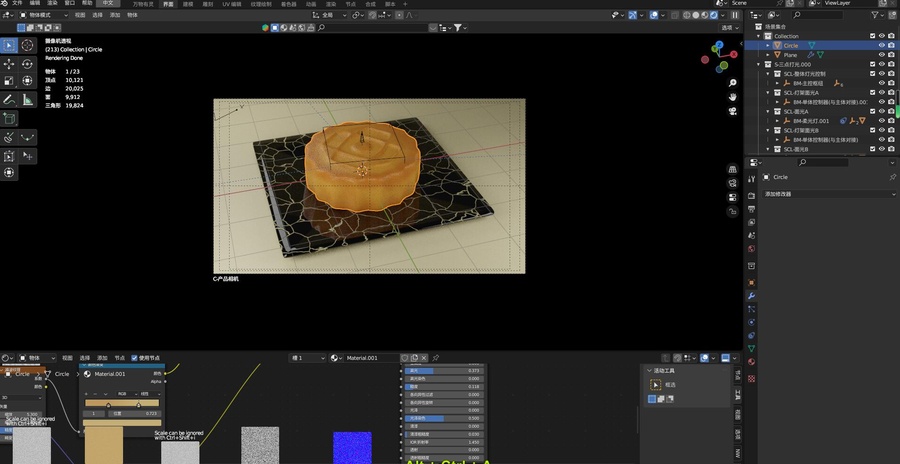Image resolution: width=900 pixels, height=464 pixels.
Task: Hide the Plane object with its eye icon
Action: point(882,55)
